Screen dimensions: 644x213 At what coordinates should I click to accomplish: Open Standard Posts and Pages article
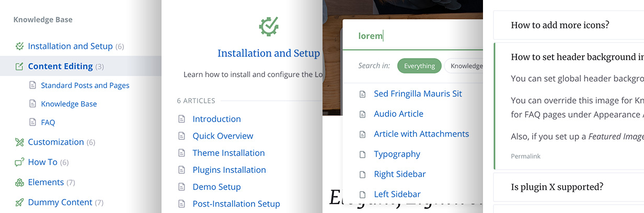click(x=85, y=85)
